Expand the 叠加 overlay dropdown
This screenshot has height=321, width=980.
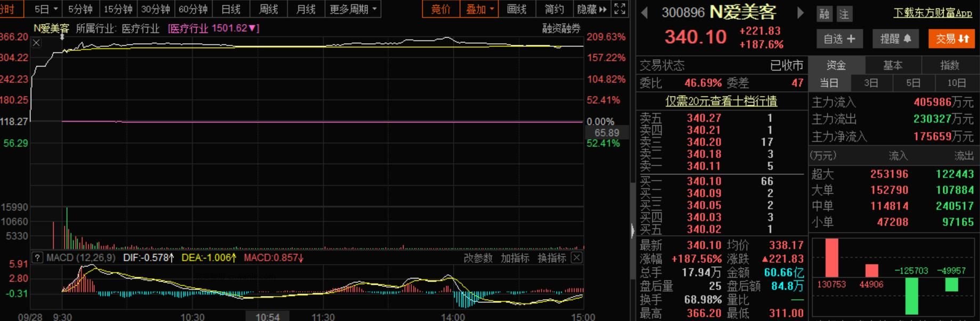tap(479, 9)
